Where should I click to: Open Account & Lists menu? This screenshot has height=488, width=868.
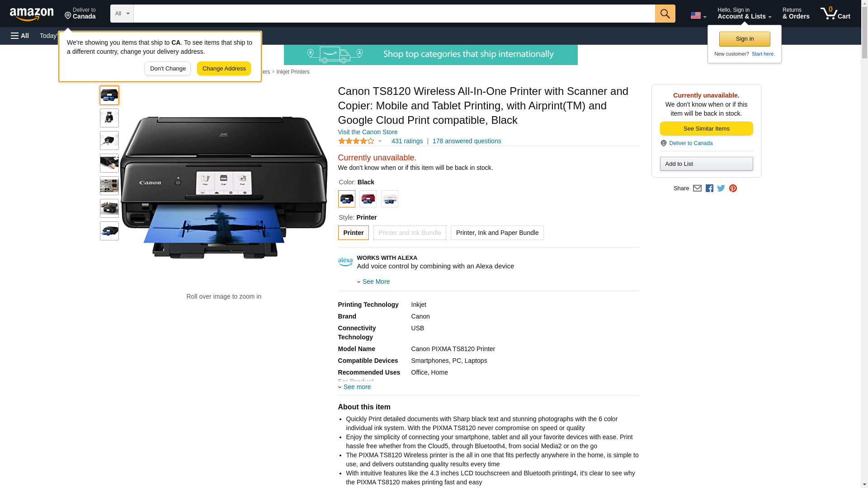point(744,14)
